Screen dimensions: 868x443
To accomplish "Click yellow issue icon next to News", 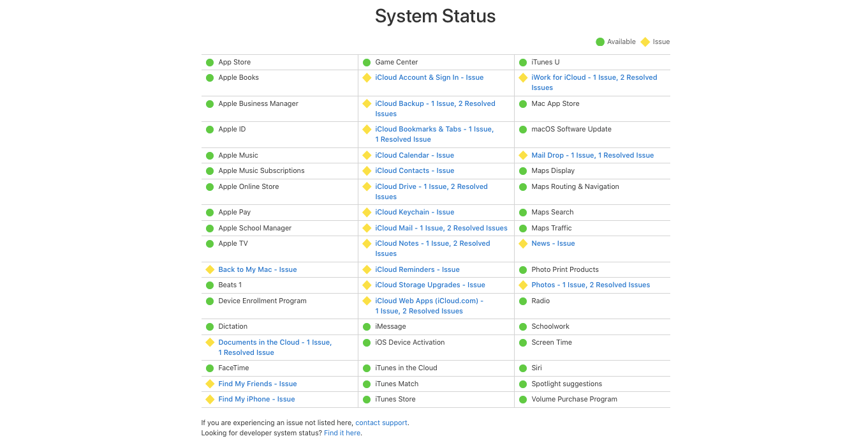I will (x=523, y=243).
